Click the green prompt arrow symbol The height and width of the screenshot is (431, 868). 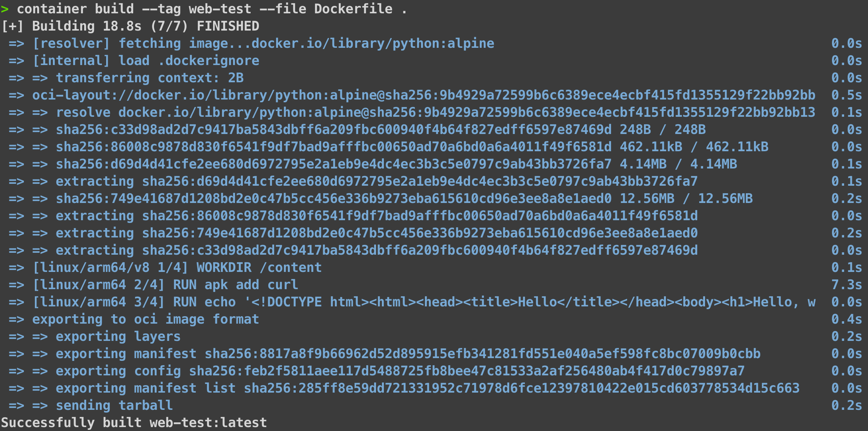pos(5,9)
